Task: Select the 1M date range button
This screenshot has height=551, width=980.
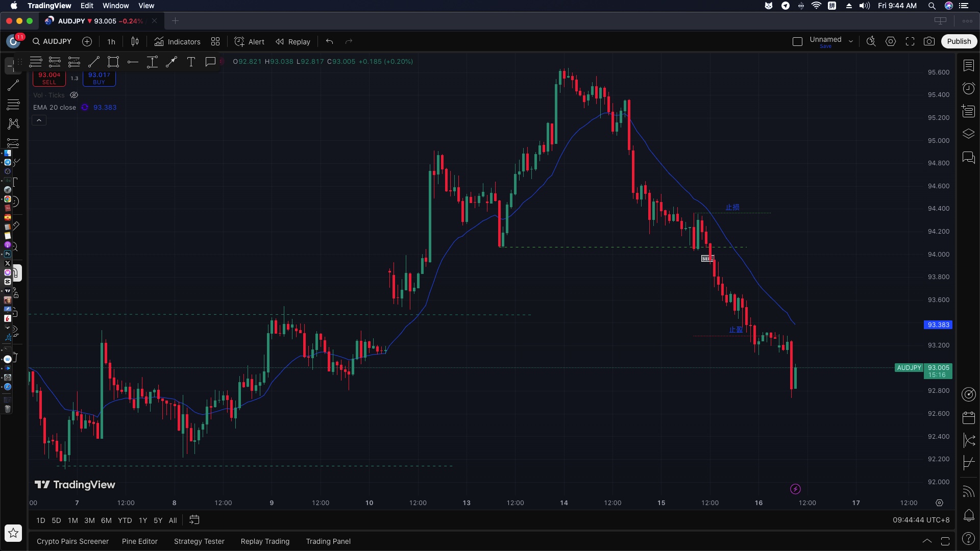Action: 73,520
